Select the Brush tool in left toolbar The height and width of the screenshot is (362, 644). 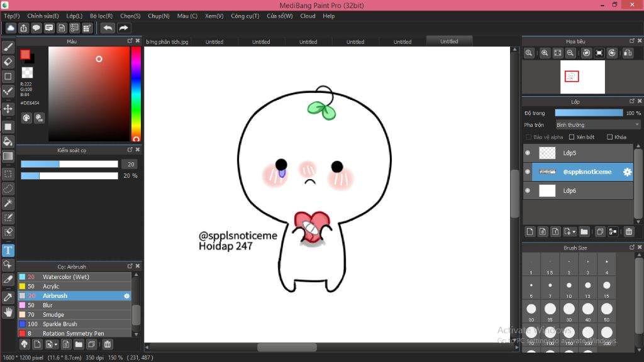pos(8,47)
